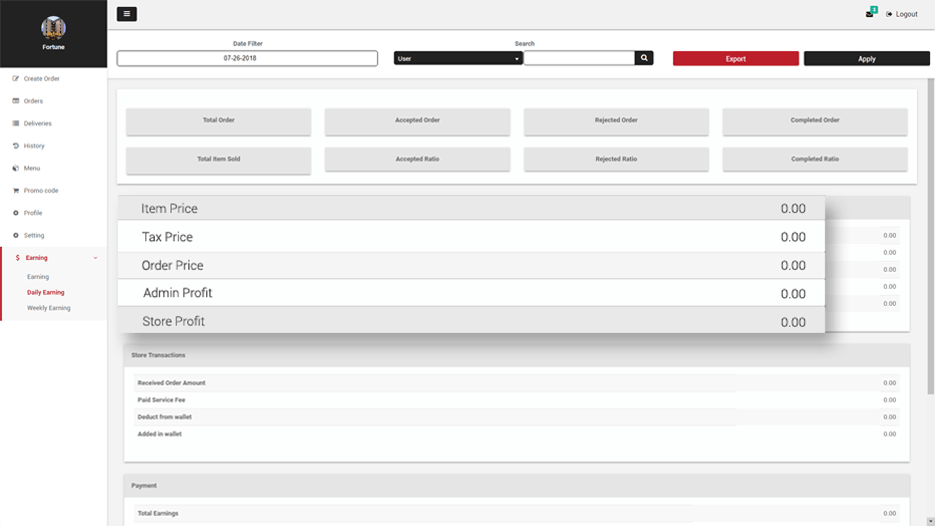Click the Earning dollar icon
This screenshot has width=935, height=526.
(x=17, y=258)
